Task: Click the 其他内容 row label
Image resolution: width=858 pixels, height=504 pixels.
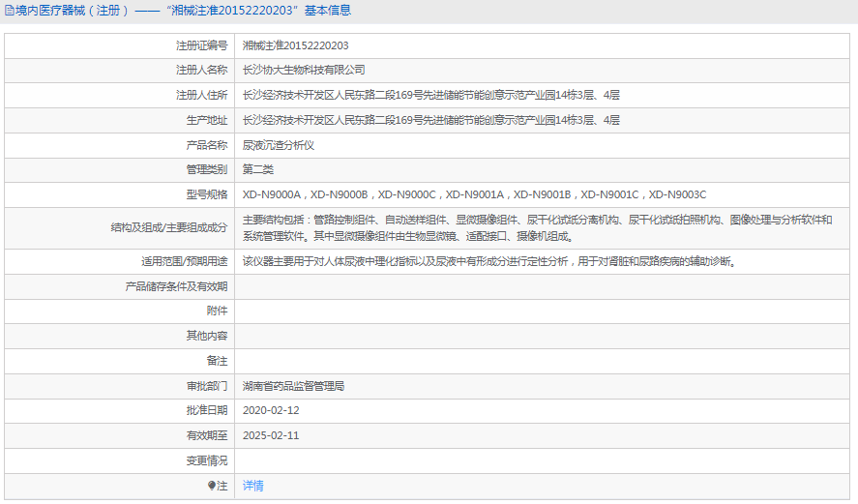Action: [x=207, y=336]
